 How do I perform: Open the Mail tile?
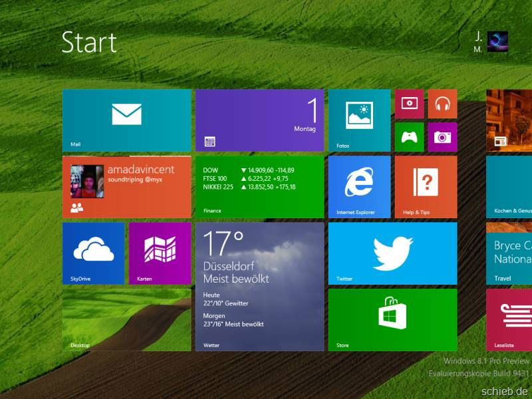[x=127, y=120]
